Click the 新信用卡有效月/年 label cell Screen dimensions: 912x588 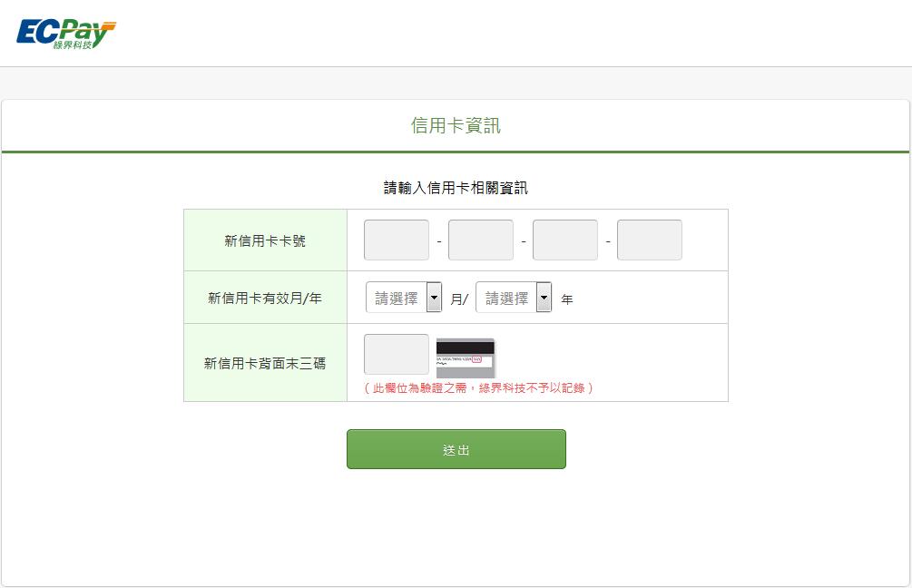[x=265, y=298]
